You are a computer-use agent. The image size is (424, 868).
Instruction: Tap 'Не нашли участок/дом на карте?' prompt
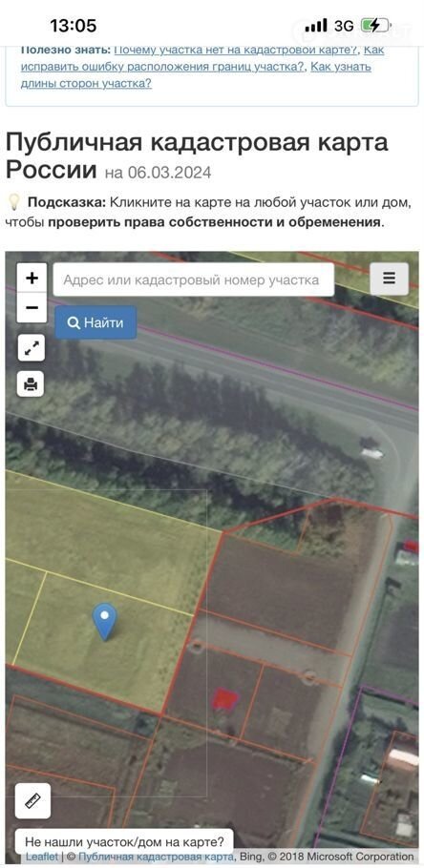point(125,842)
